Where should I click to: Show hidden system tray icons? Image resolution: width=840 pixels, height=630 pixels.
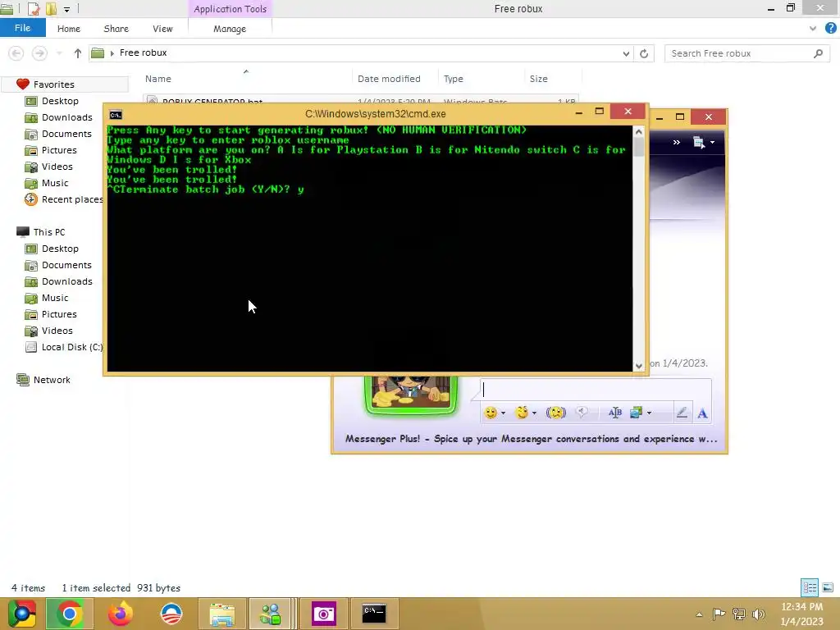coord(699,614)
